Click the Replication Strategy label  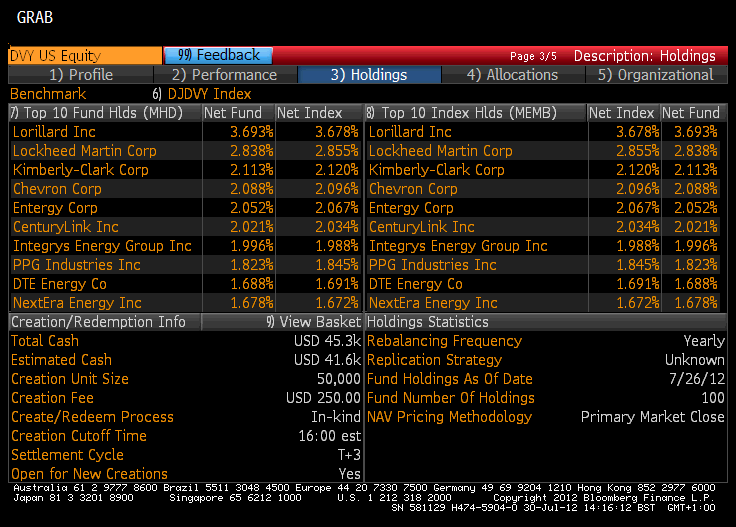[434, 360]
